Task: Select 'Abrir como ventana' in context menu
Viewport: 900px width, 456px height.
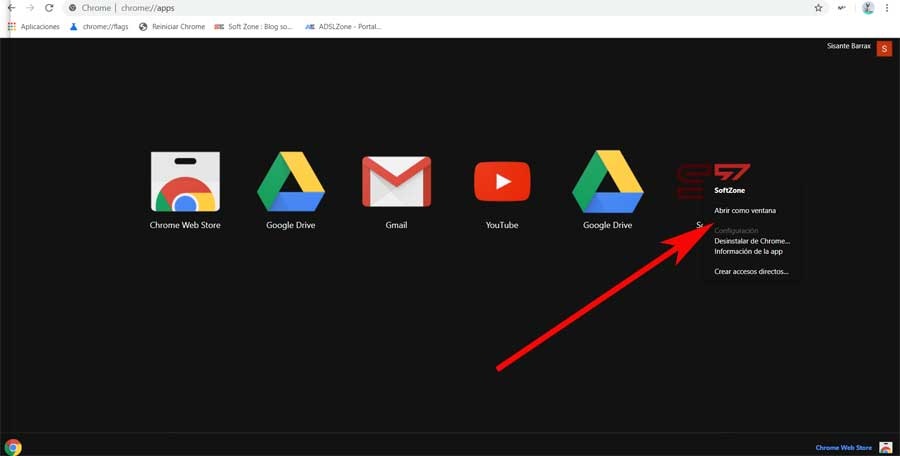Action: tap(745, 211)
